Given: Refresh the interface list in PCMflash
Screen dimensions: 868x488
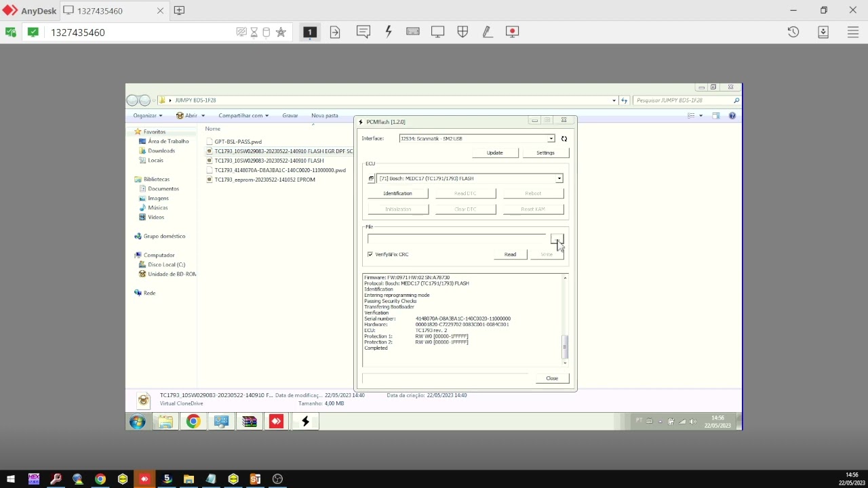Looking at the screenshot, I should coord(564,139).
